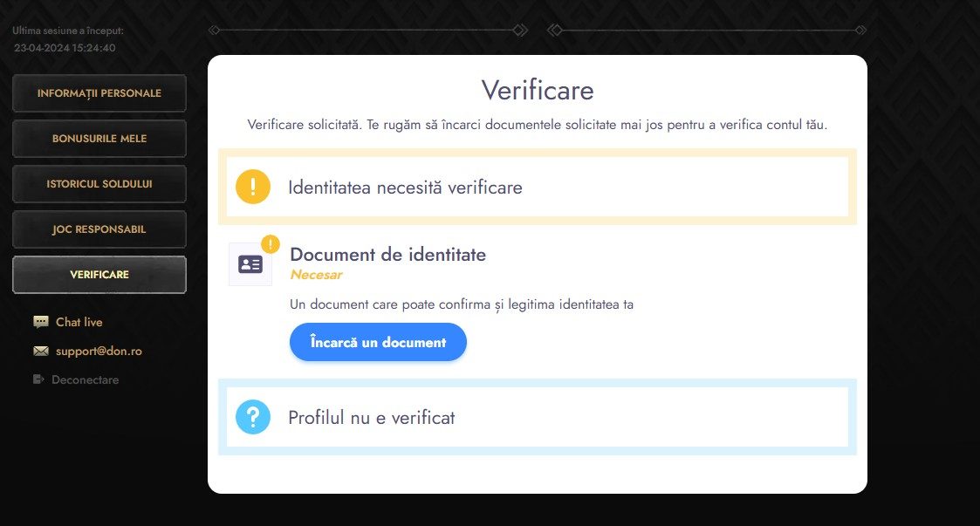Open Bonusurile Mele section
The width and height of the screenshot is (980, 526).
coord(99,139)
